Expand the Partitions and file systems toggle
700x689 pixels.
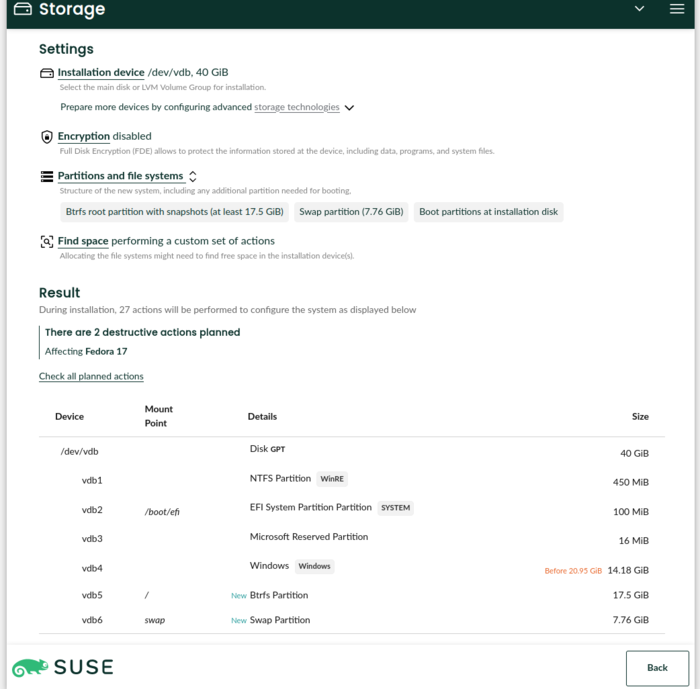(x=192, y=176)
